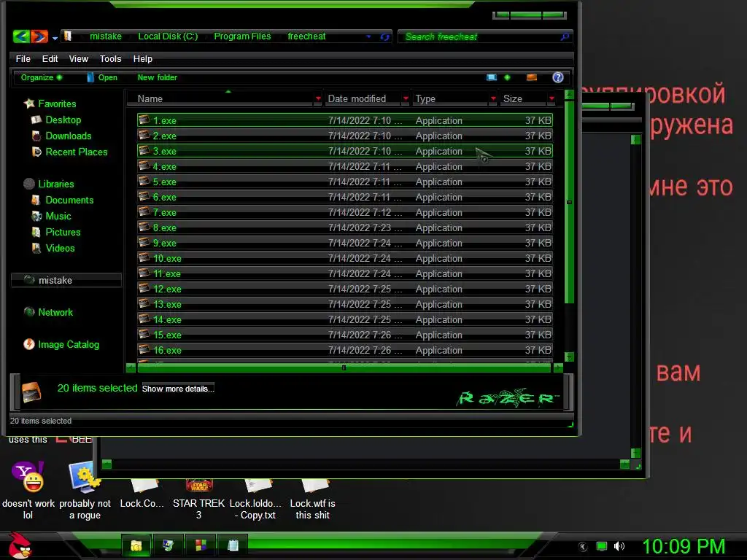Click Show more details link

click(x=178, y=389)
